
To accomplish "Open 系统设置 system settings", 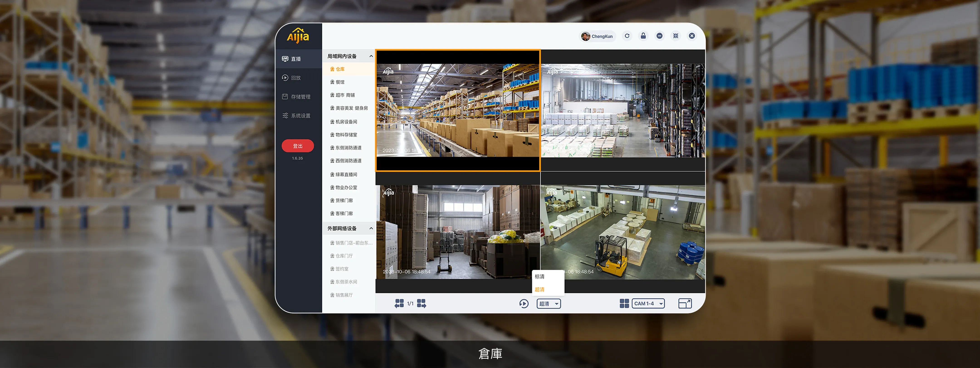I will 300,115.
